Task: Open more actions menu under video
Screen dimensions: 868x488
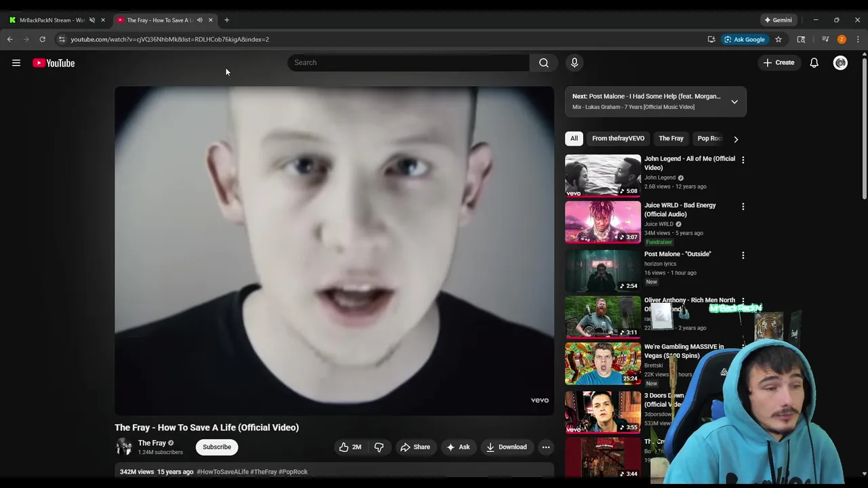Action: [x=546, y=447]
